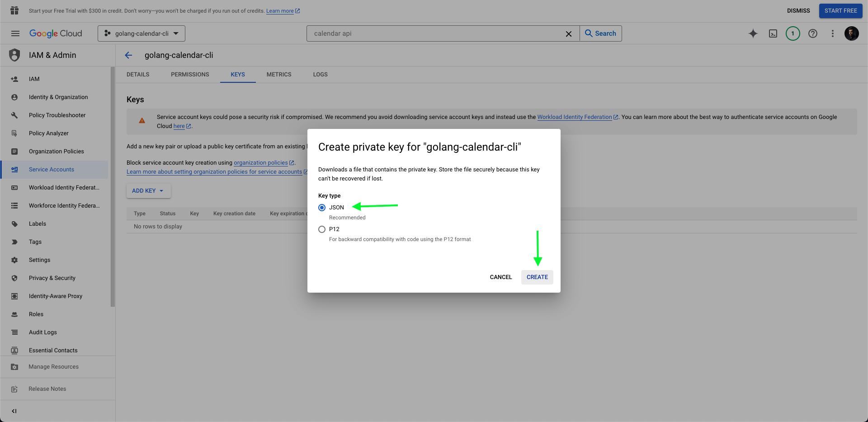The width and height of the screenshot is (868, 422).
Task: Clear the calendar api search text
Action: click(x=569, y=34)
